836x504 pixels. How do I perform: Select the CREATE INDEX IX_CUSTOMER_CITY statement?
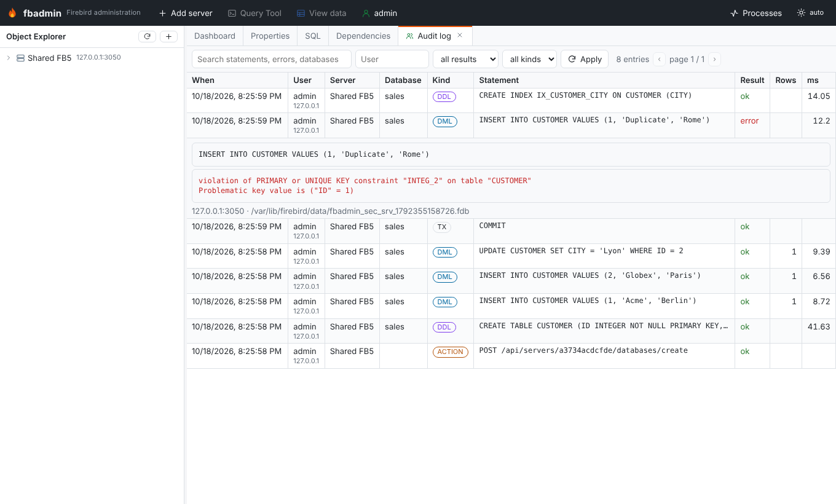tap(585, 95)
